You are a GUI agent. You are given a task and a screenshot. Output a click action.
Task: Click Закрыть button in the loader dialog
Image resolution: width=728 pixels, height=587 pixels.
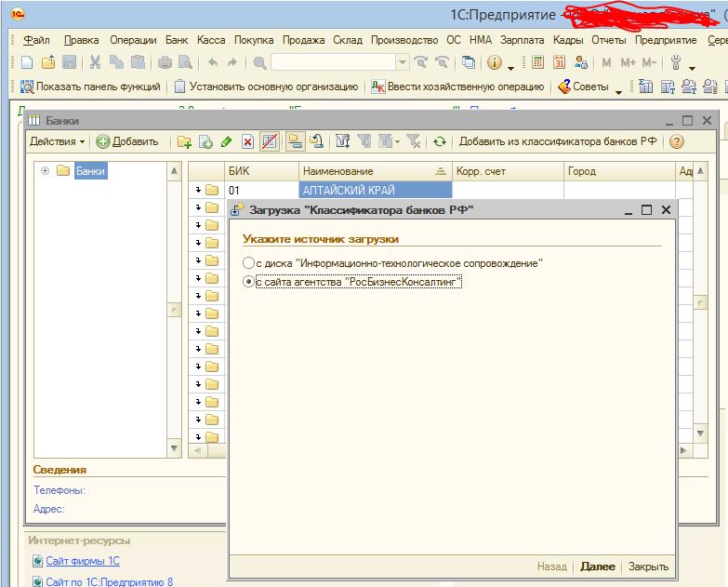coord(648,567)
